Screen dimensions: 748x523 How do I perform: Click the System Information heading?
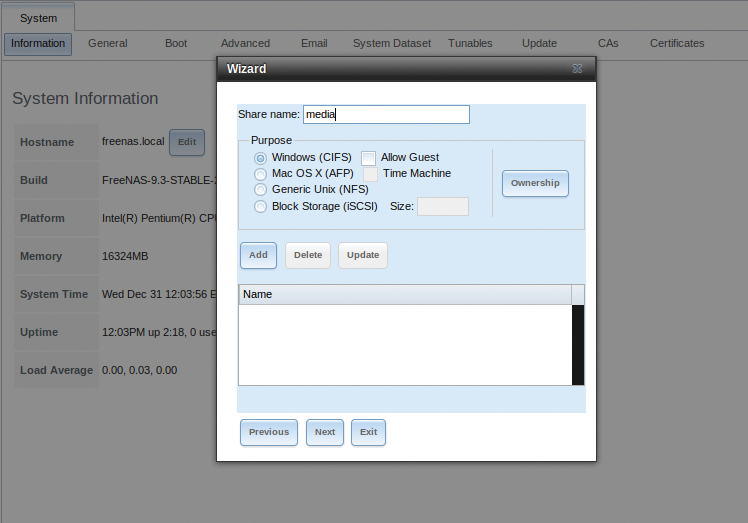coord(85,98)
